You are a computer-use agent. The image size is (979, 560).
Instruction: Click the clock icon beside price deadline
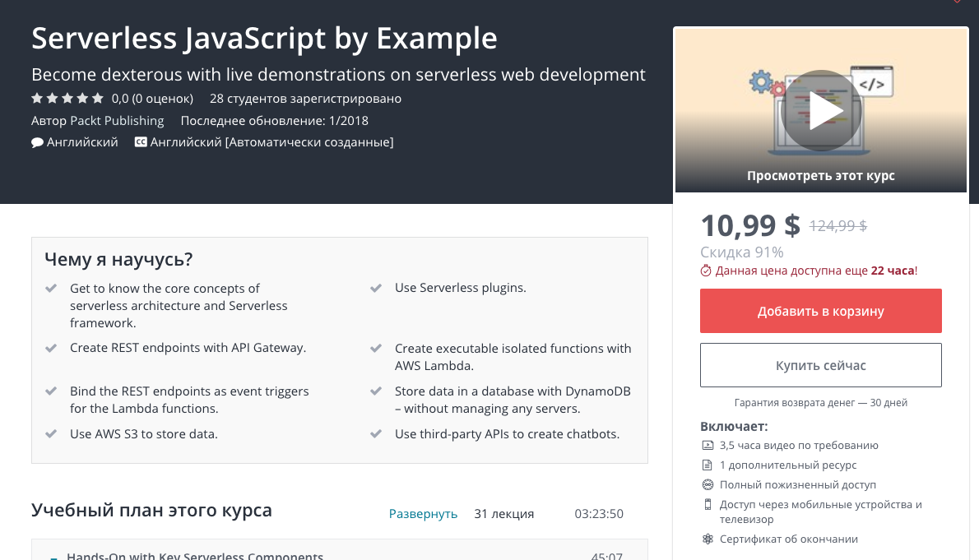click(706, 271)
